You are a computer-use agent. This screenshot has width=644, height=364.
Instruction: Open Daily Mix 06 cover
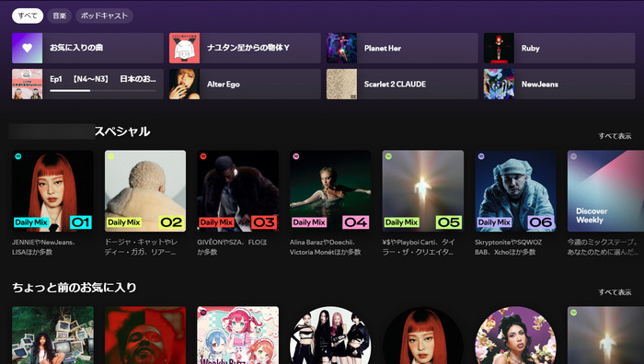click(515, 191)
